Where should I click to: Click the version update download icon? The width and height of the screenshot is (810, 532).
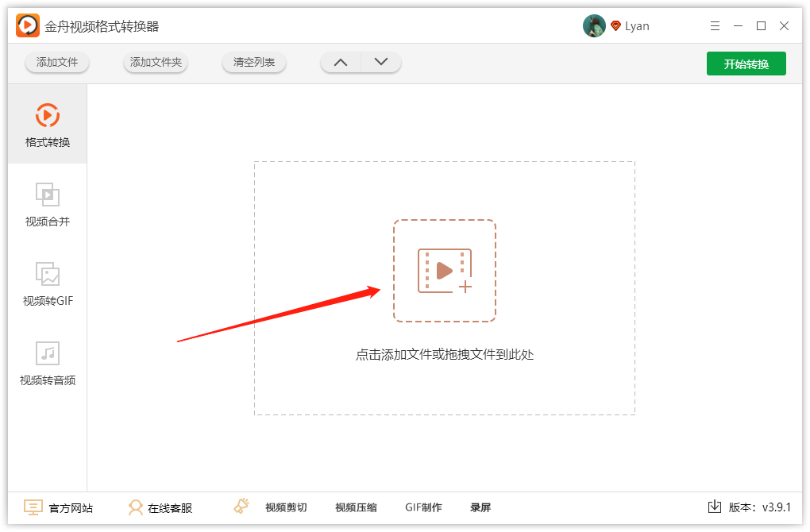click(x=714, y=505)
